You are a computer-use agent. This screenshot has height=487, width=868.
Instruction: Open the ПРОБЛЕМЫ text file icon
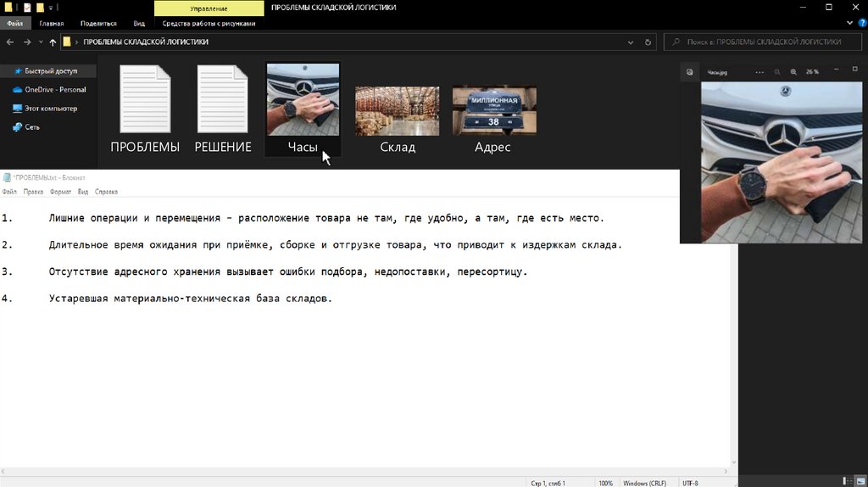coord(145,100)
